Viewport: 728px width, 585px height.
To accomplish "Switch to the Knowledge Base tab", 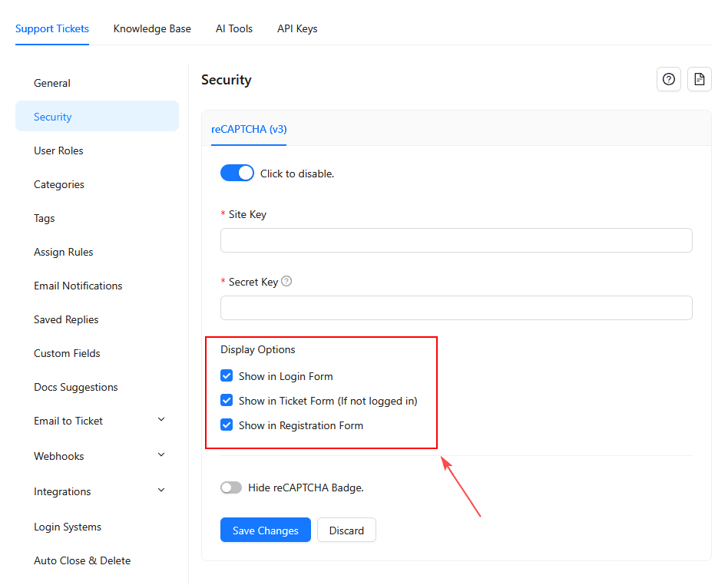I will point(152,29).
